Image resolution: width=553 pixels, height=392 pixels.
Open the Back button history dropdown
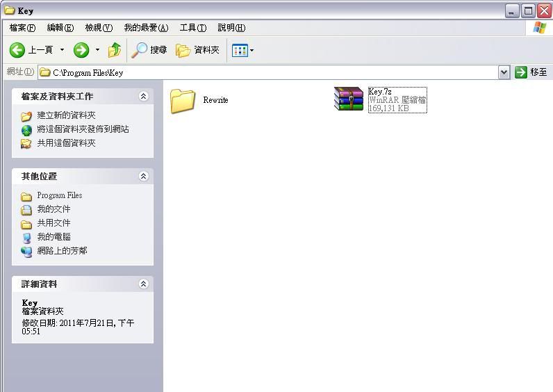point(62,50)
